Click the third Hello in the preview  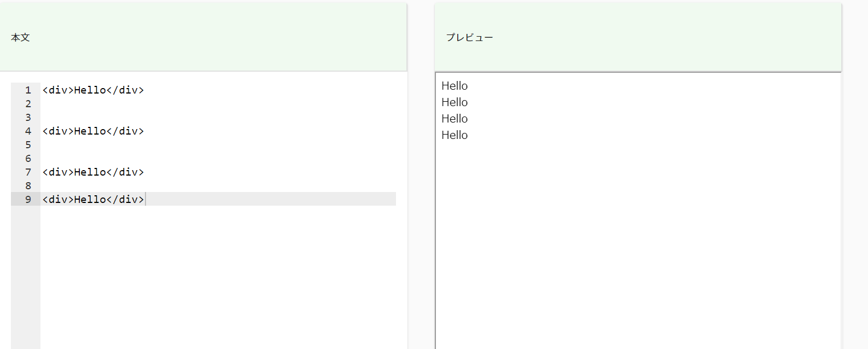coord(455,119)
